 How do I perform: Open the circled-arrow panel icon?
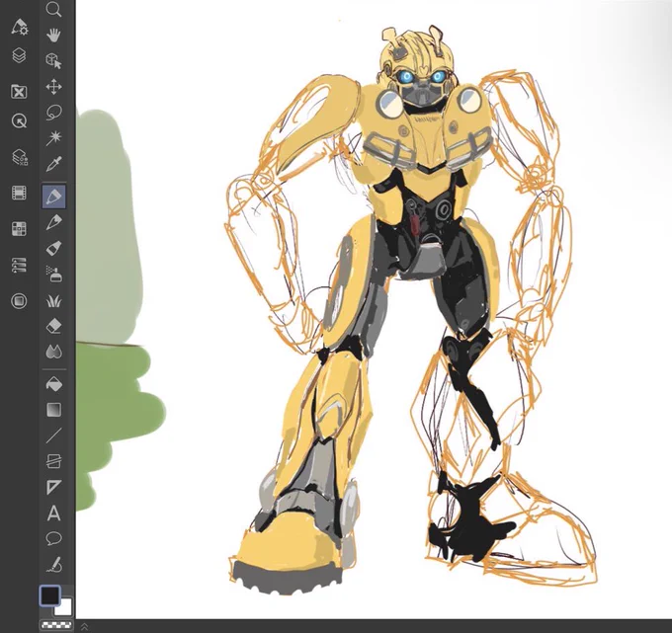click(19, 121)
